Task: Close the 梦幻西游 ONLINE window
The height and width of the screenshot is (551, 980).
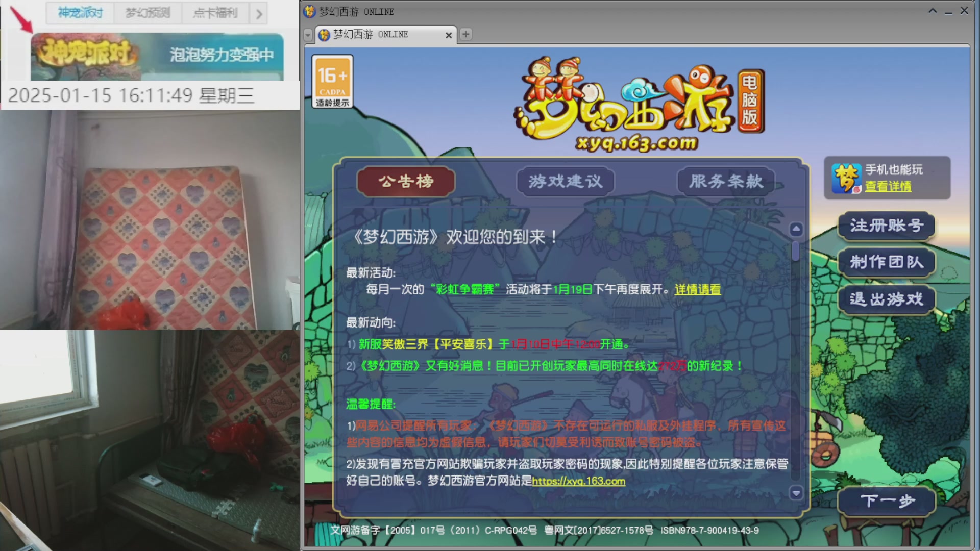Action: [964, 11]
